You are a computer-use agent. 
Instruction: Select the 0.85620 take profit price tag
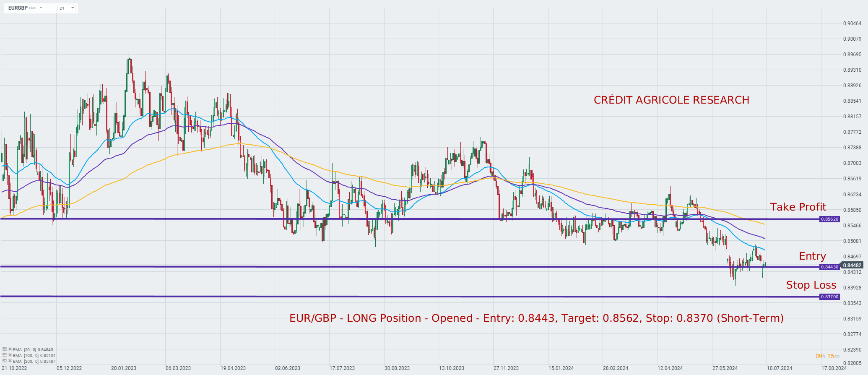coord(829,219)
